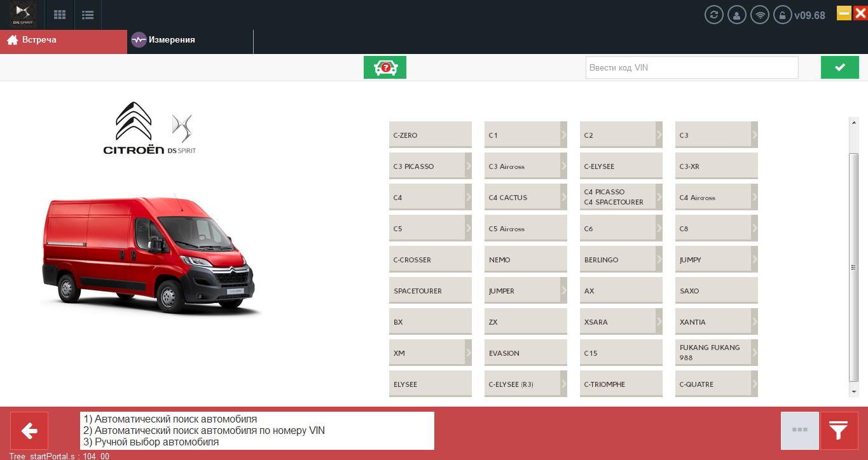Click the padlock lock icon
The image size is (868, 460).
click(783, 15)
